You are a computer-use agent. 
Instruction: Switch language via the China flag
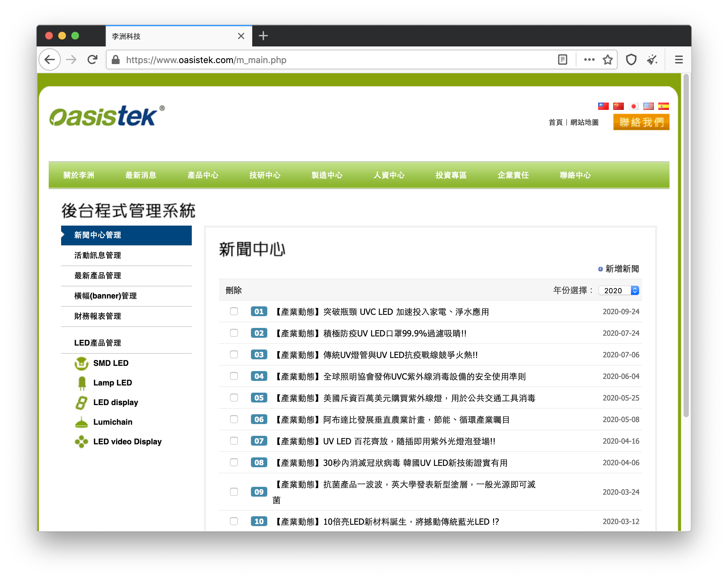[618, 106]
